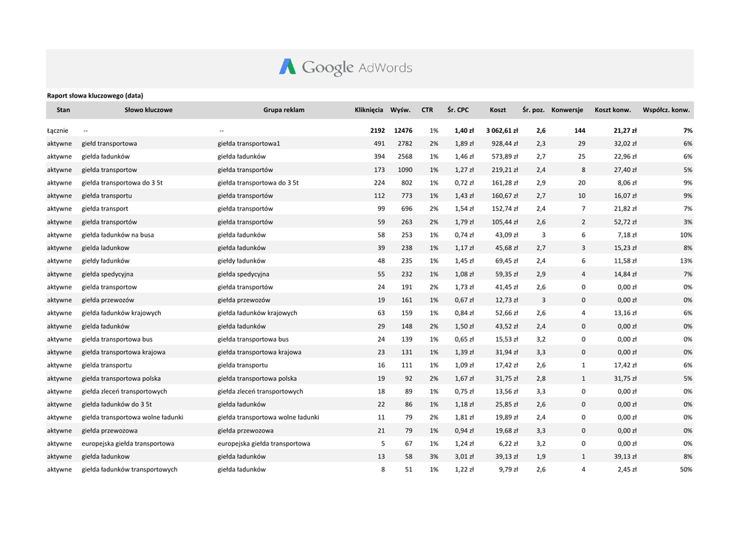Select the 'Słowo kluczowe' column header
Viewport: 756px width, 535px height.
pos(148,110)
